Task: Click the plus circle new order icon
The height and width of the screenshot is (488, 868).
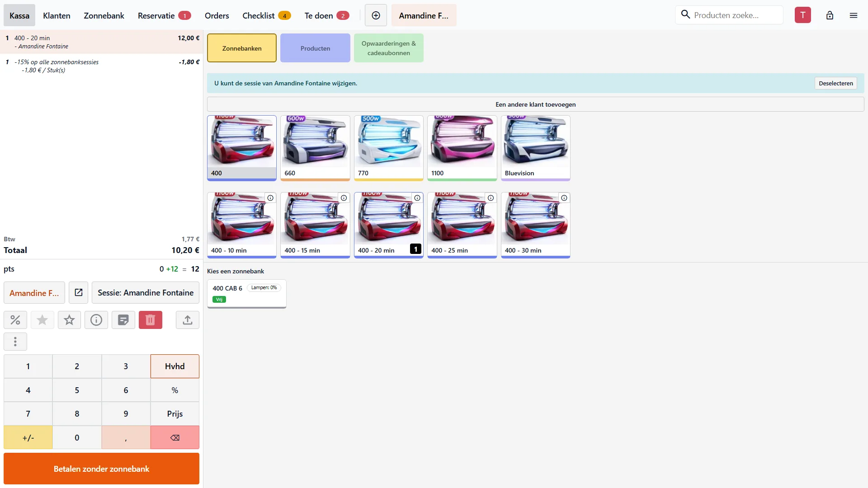Action: [376, 15]
